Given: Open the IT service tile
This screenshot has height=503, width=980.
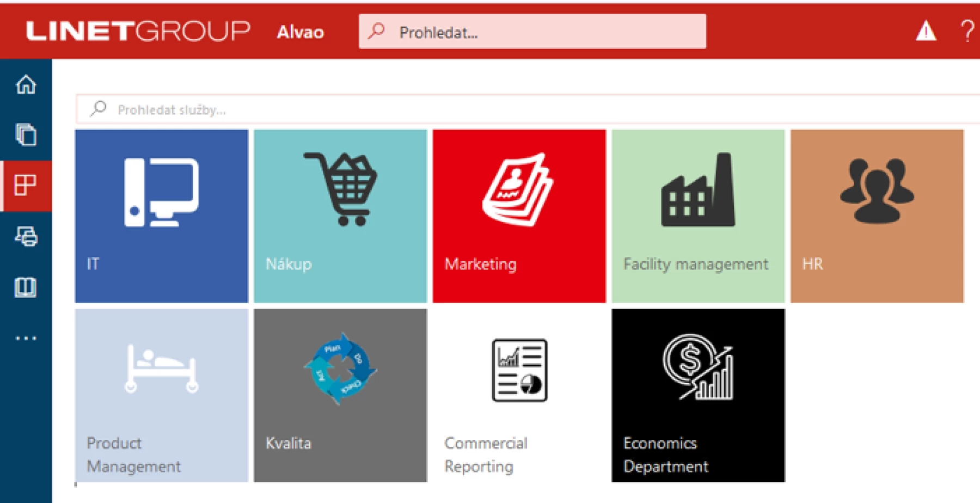Looking at the screenshot, I should click(161, 216).
